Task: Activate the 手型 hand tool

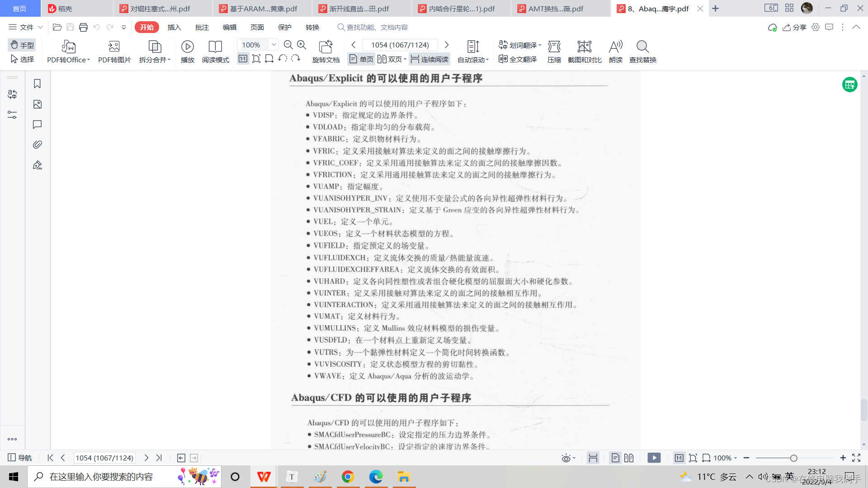Action: [22, 45]
